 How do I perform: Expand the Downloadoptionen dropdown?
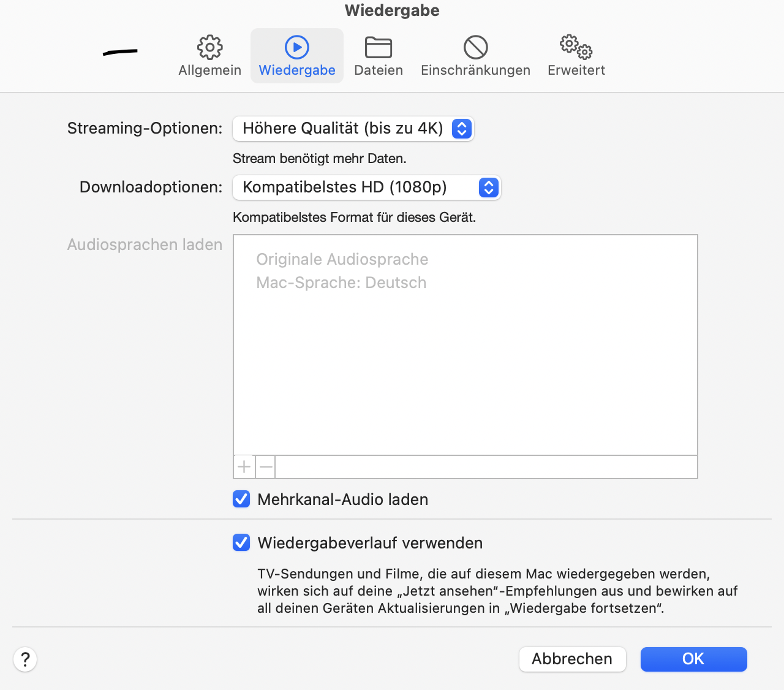coord(366,188)
